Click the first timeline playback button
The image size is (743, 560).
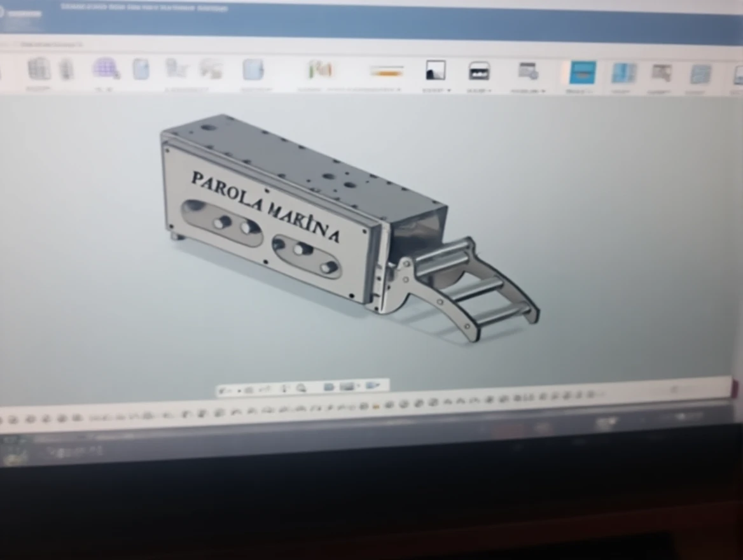[x=13, y=419]
